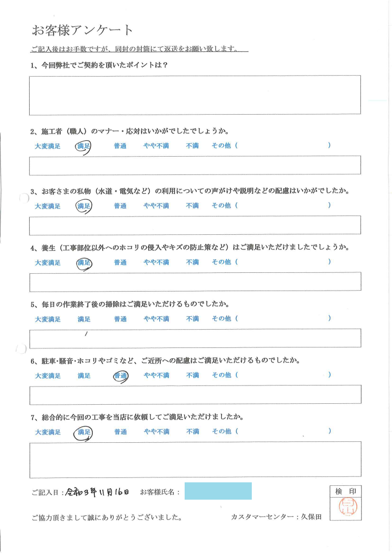
Task: Click the large comment box under question 7
Action: (x=195, y=459)
